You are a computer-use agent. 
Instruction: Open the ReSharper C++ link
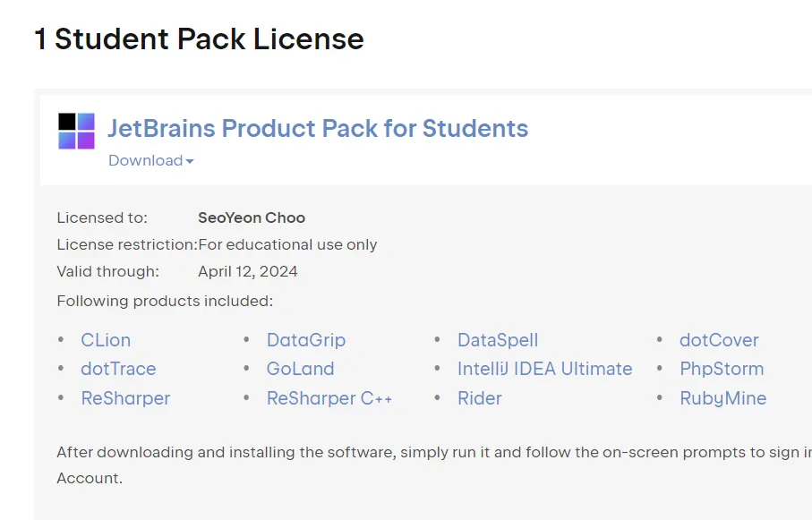coord(329,398)
